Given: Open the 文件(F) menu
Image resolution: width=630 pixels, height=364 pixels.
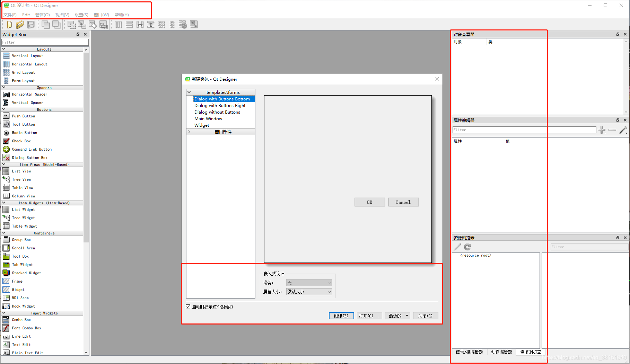Looking at the screenshot, I should click(x=10, y=15).
